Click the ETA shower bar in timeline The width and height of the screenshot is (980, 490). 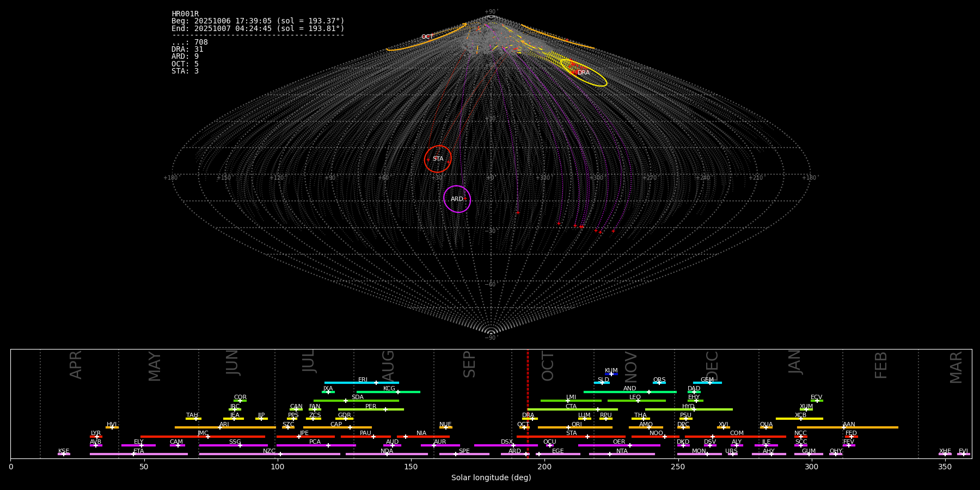click(x=139, y=454)
